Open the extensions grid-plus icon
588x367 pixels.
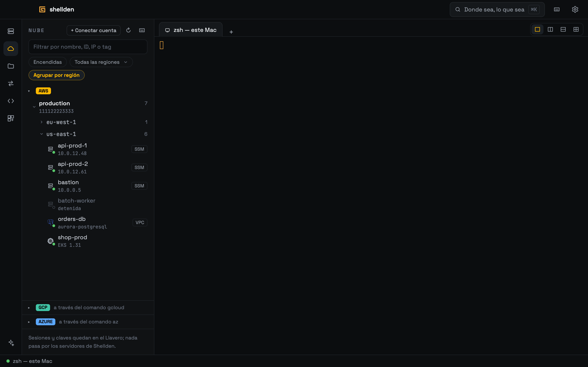(11, 118)
